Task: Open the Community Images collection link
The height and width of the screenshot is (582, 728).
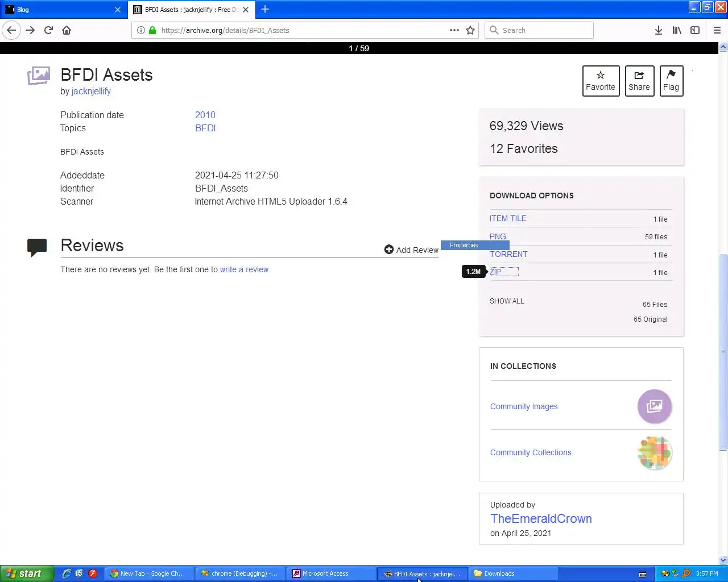Action: point(524,406)
